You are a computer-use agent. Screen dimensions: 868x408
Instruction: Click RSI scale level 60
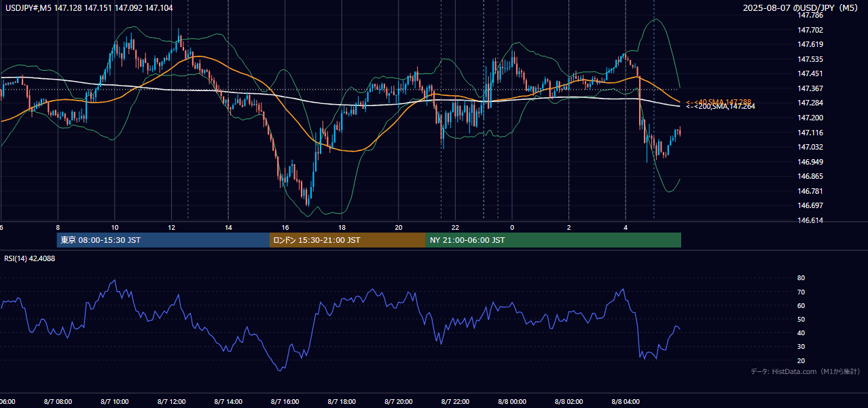(x=801, y=305)
